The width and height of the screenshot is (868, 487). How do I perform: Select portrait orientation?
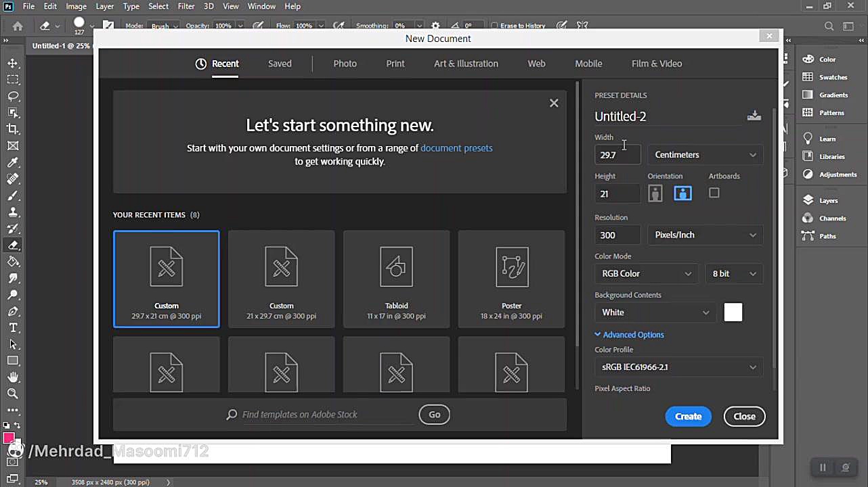click(655, 193)
